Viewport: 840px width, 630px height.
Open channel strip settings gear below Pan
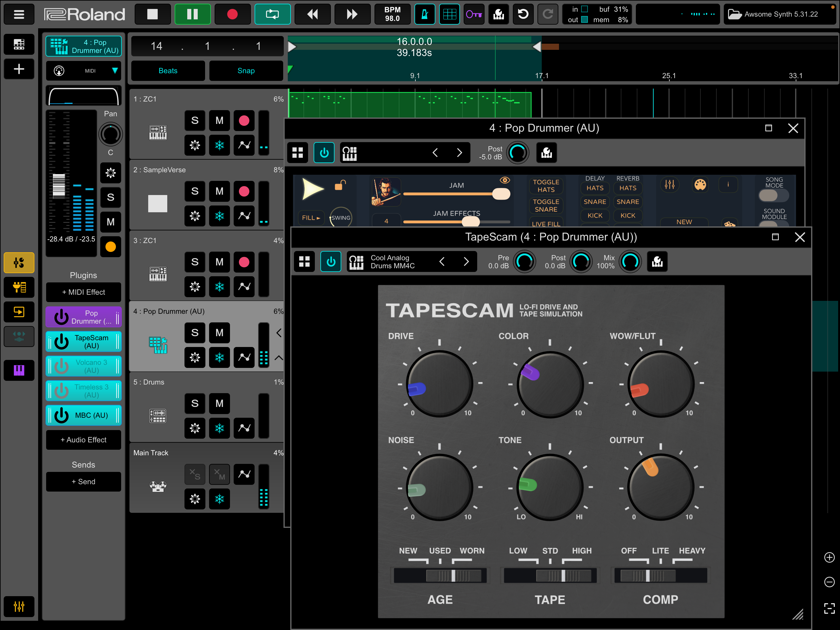click(110, 173)
